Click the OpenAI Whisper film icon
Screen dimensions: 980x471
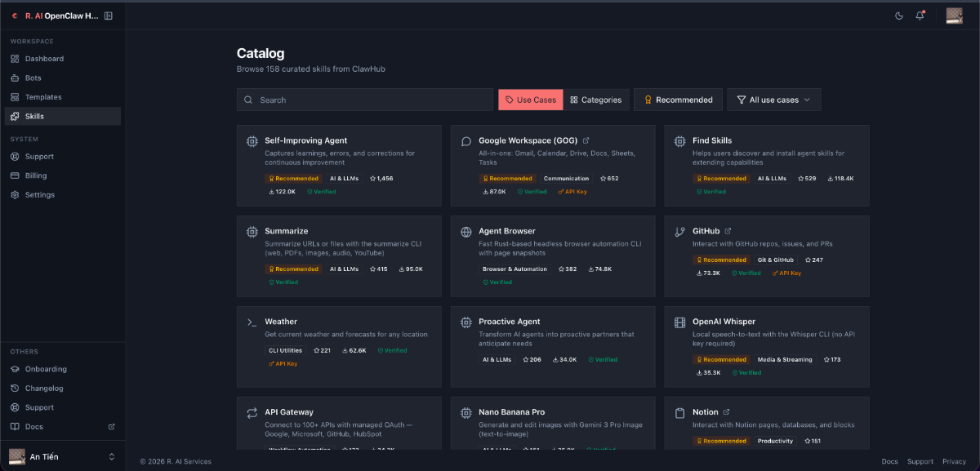pos(680,322)
